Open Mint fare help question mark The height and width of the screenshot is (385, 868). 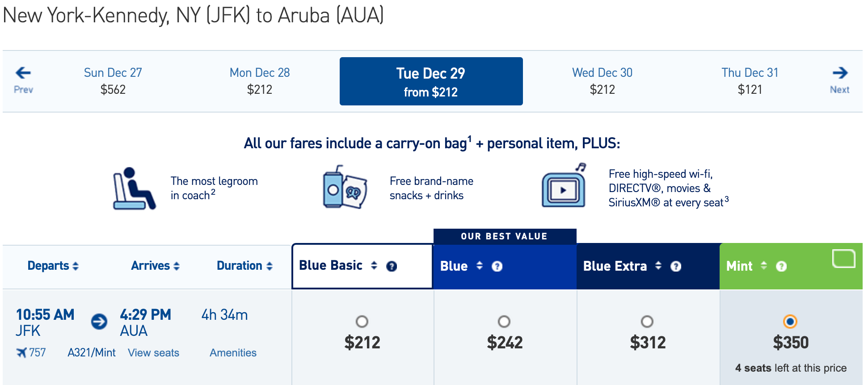[x=781, y=266]
